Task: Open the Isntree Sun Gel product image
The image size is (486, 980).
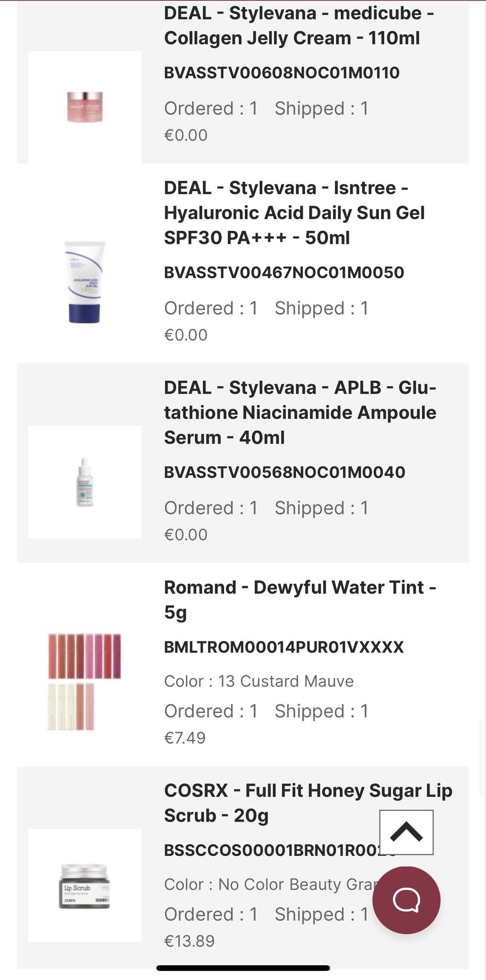Action: click(85, 282)
